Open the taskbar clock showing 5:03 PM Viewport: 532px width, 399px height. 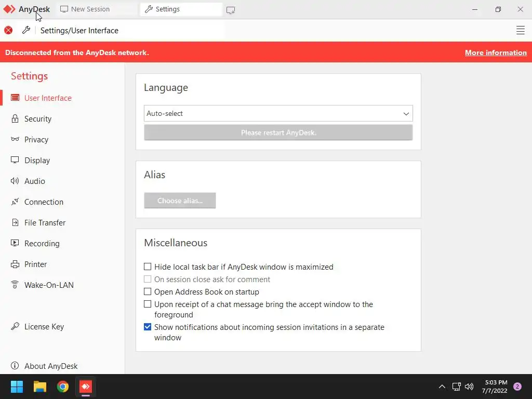[495, 387]
